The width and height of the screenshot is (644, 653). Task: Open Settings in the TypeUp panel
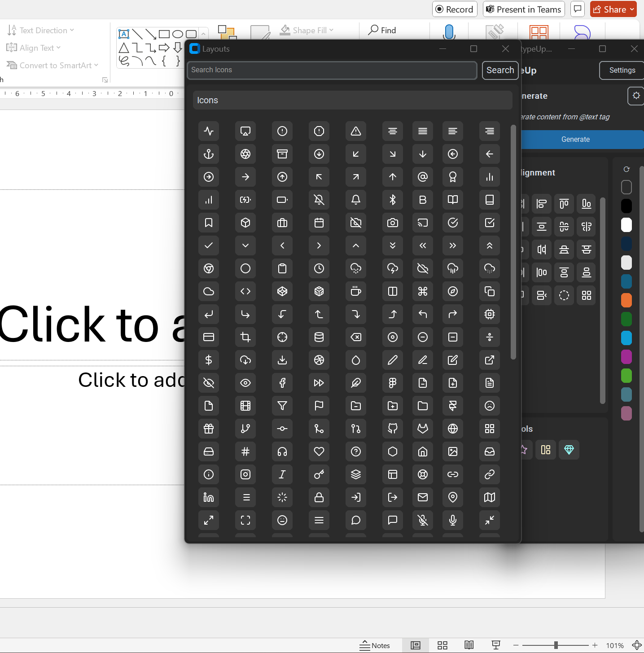622,70
